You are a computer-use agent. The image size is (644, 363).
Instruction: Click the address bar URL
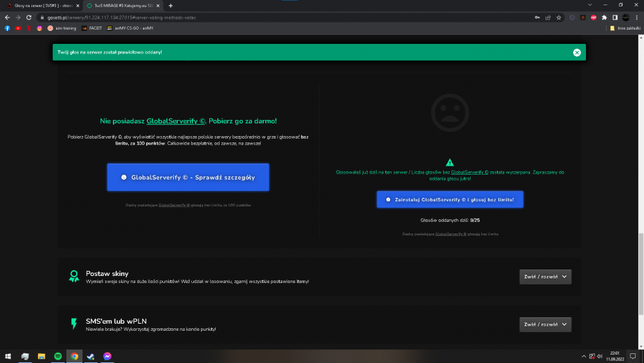pyautogui.click(x=121, y=17)
